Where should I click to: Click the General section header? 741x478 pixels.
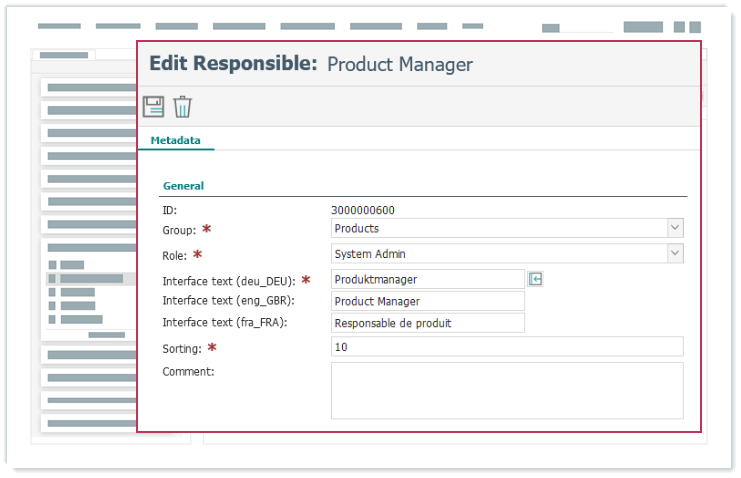(x=183, y=186)
